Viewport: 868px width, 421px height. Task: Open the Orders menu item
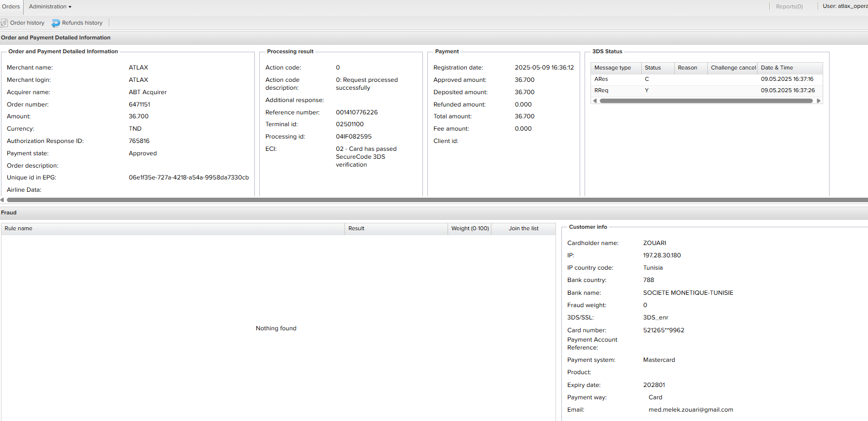(x=11, y=6)
